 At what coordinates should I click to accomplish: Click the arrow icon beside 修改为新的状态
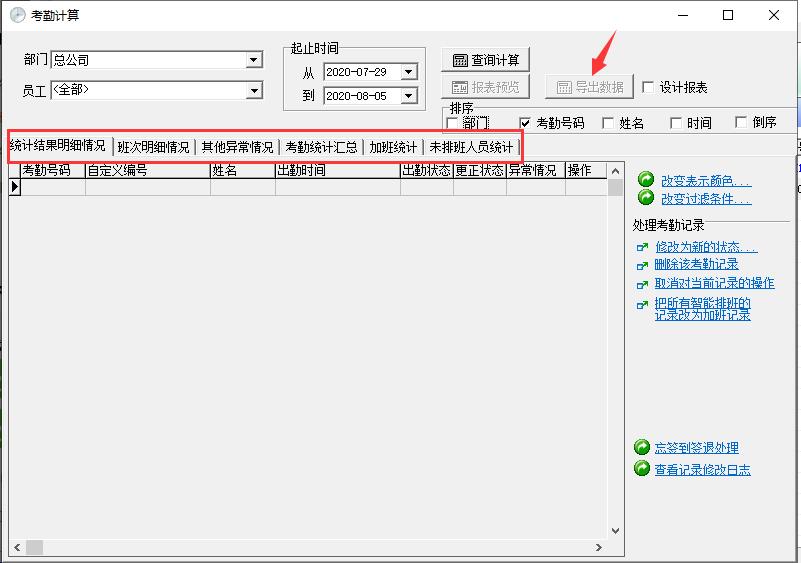pyautogui.click(x=641, y=246)
